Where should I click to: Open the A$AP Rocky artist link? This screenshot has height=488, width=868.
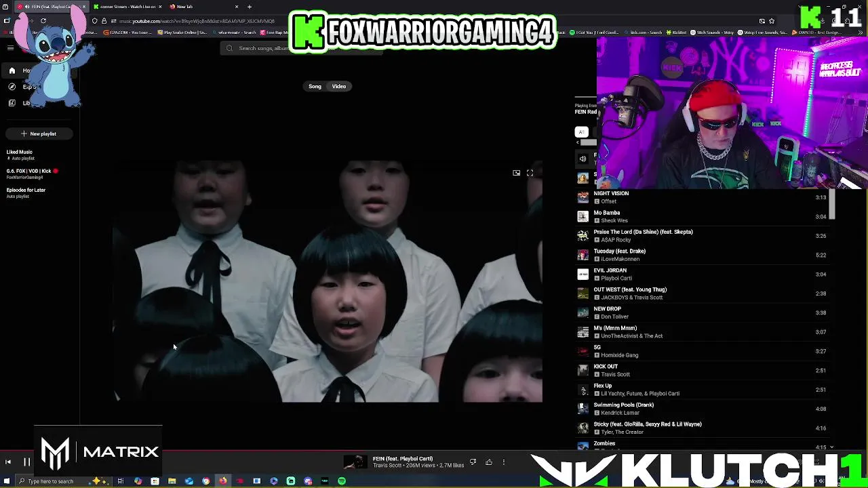(x=616, y=240)
